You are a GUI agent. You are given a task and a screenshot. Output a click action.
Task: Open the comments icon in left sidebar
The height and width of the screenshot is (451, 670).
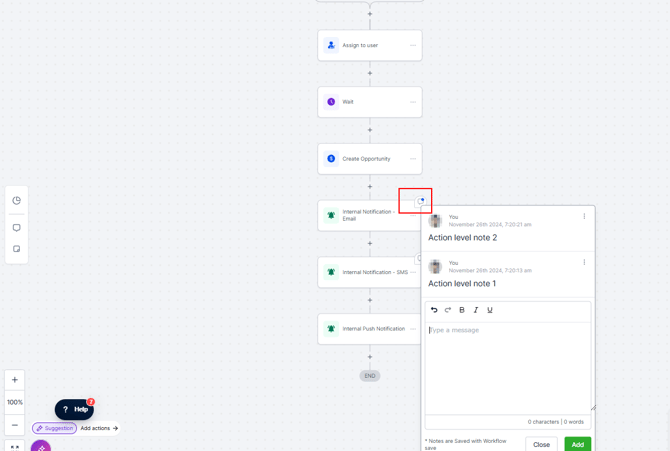(x=17, y=227)
